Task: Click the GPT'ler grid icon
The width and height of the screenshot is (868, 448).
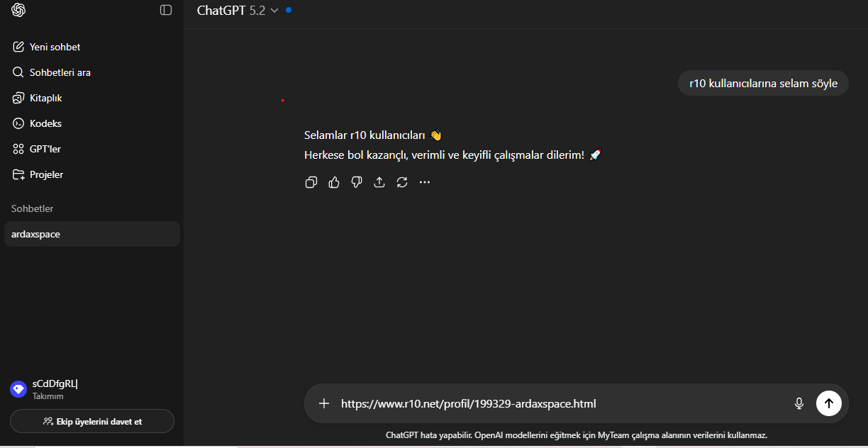Action: pos(18,149)
